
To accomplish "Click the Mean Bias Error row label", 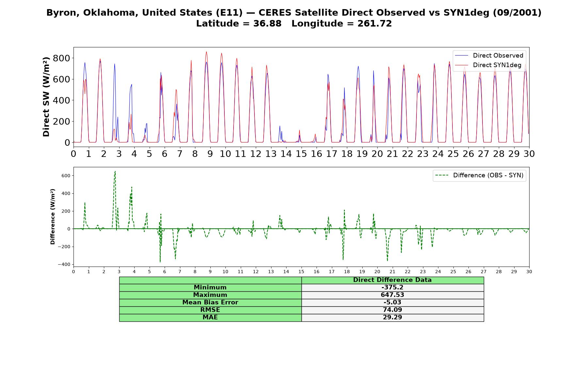I will tap(210, 302).
